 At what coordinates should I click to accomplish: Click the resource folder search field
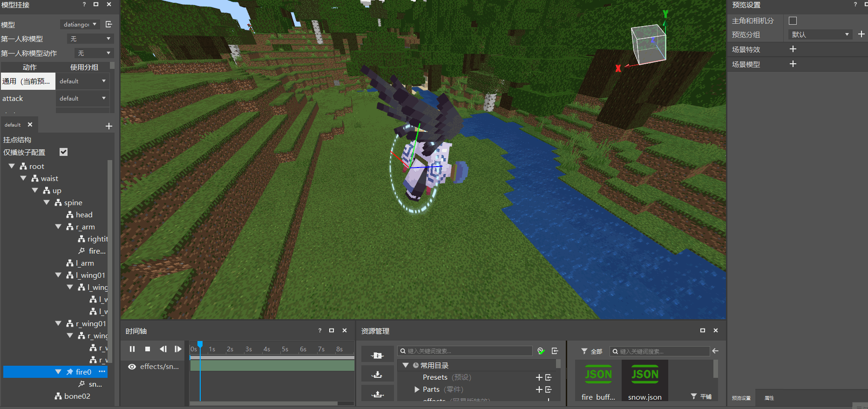click(x=465, y=351)
